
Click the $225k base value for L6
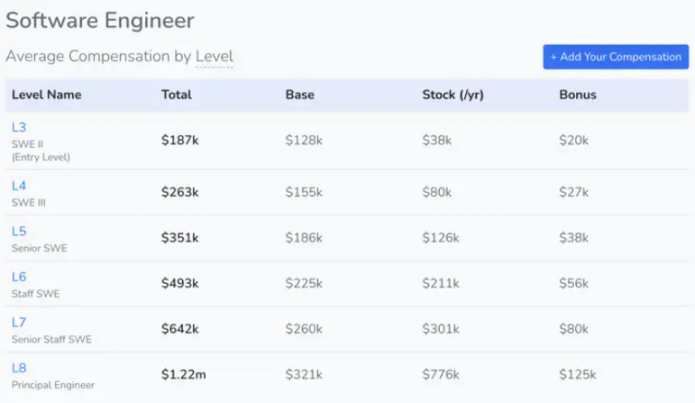tap(304, 283)
